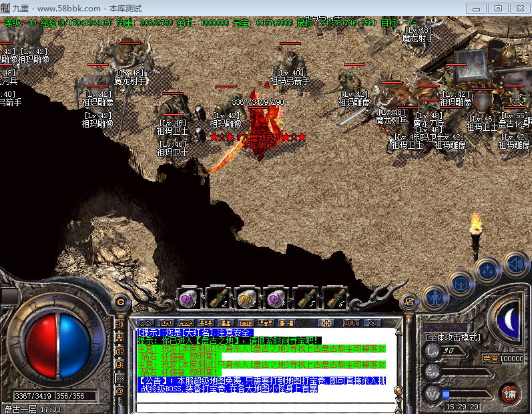Click the telephone-shaped icon in chat toolbar
The width and height of the screenshot is (532, 414).
click(186, 323)
